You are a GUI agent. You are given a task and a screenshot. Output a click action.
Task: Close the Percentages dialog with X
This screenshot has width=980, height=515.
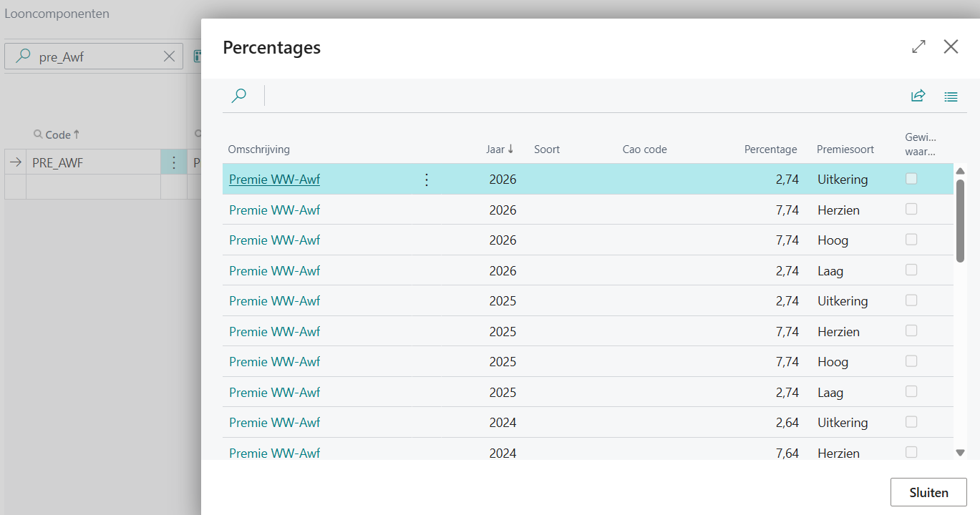pos(951,46)
